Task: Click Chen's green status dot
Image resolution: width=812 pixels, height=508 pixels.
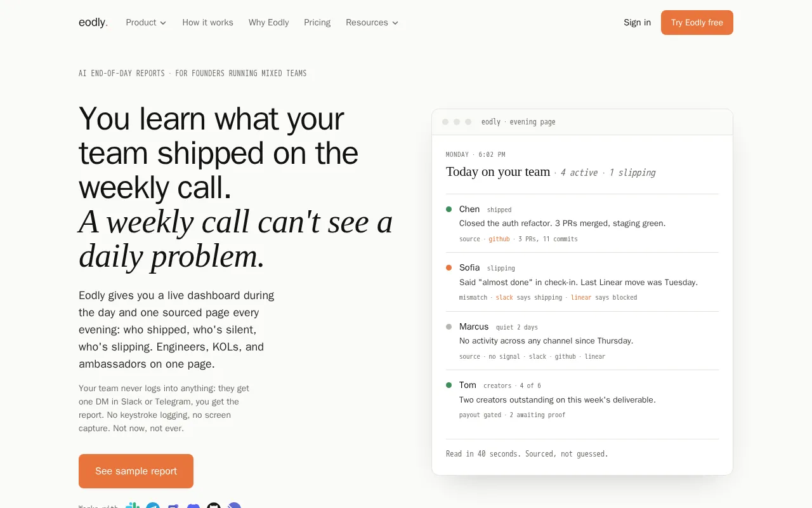Action: (x=449, y=209)
